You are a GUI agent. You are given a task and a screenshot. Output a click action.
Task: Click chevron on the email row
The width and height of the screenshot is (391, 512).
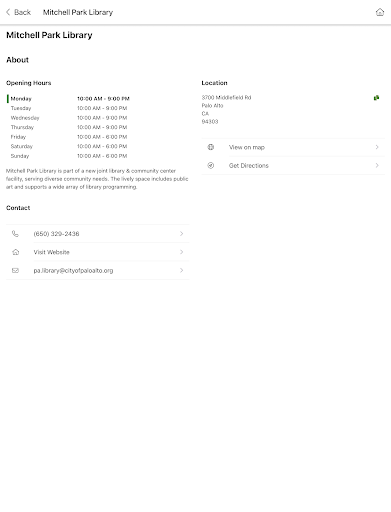coord(181,270)
